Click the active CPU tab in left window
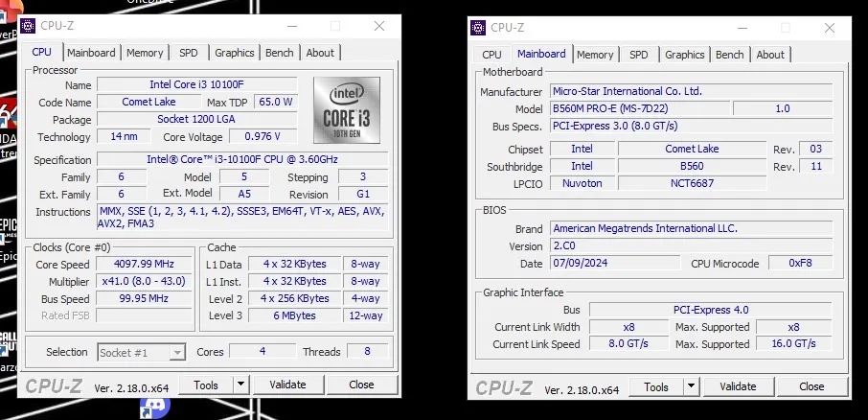The height and width of the screenshot is (420, 868). point(41,52)
